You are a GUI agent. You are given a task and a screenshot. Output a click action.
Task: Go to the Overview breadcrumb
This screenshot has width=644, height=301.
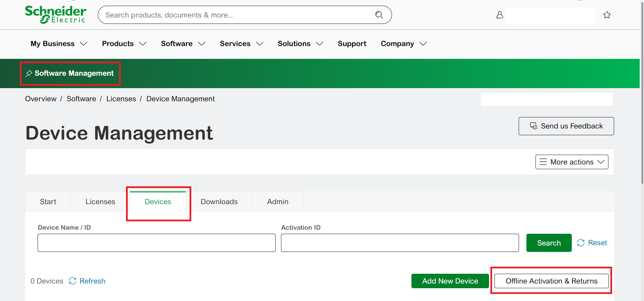(41, 99)
